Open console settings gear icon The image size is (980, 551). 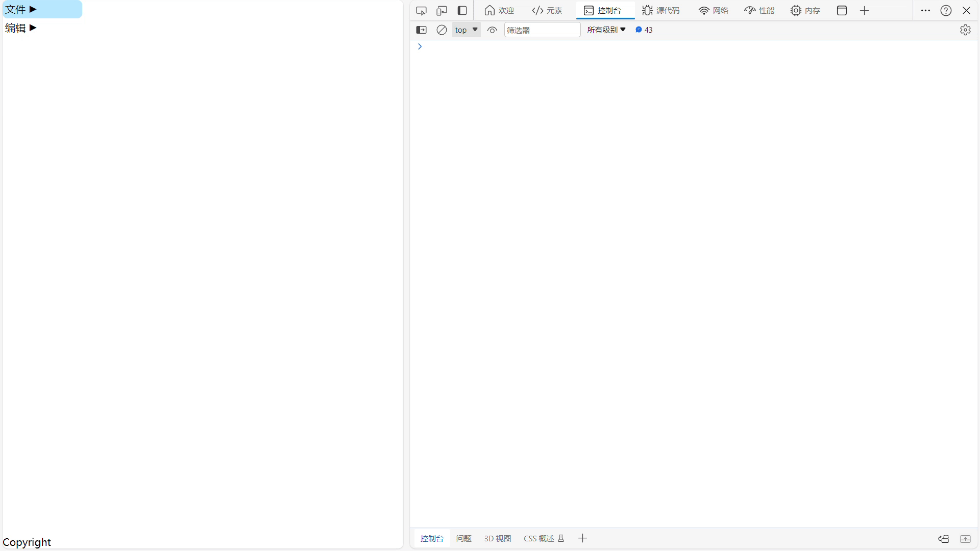pyautogui.click(x=965, y=30)
